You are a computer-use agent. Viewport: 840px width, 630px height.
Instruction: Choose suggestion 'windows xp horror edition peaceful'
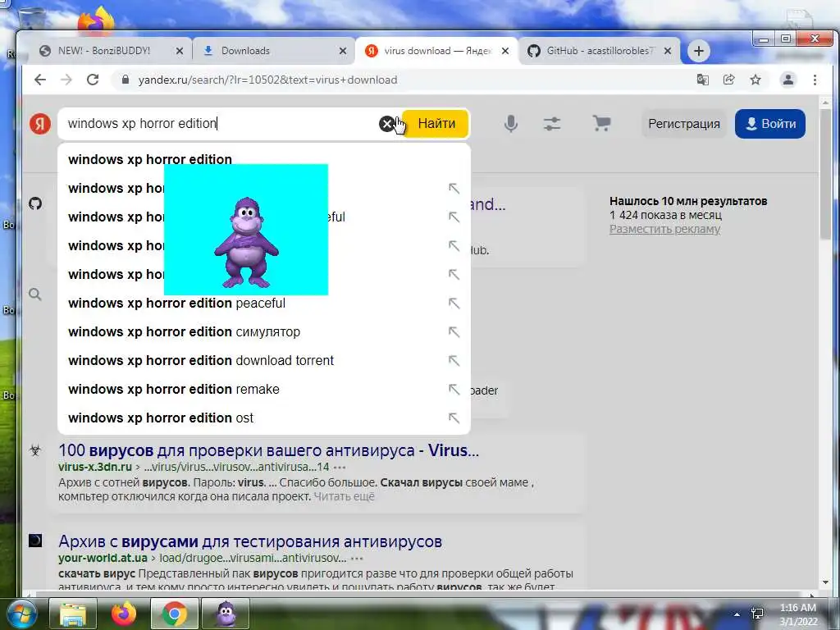click(x=263, y=304)
